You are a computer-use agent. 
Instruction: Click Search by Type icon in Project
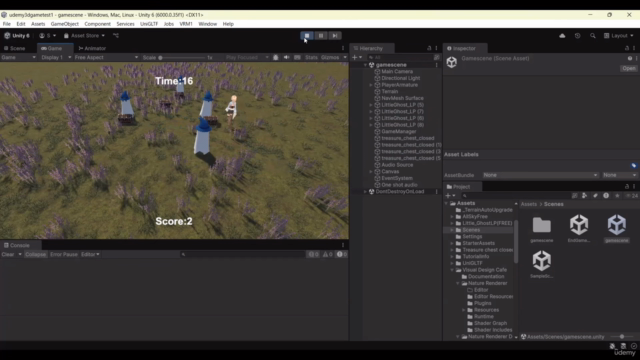[584, 196]
